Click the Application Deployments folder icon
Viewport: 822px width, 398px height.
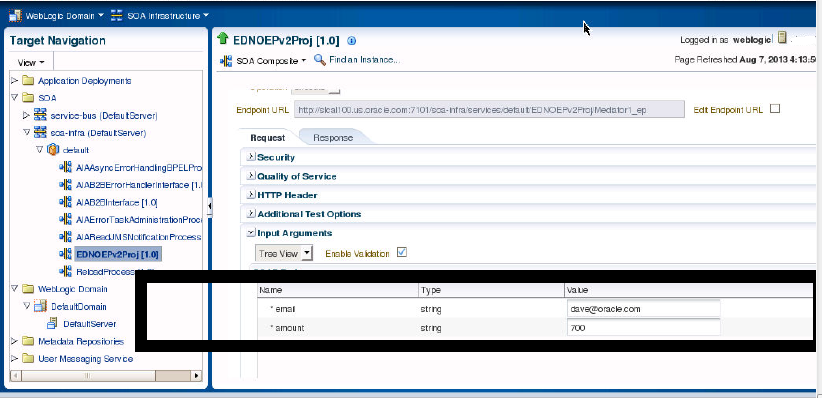click(x=28, y=81)
